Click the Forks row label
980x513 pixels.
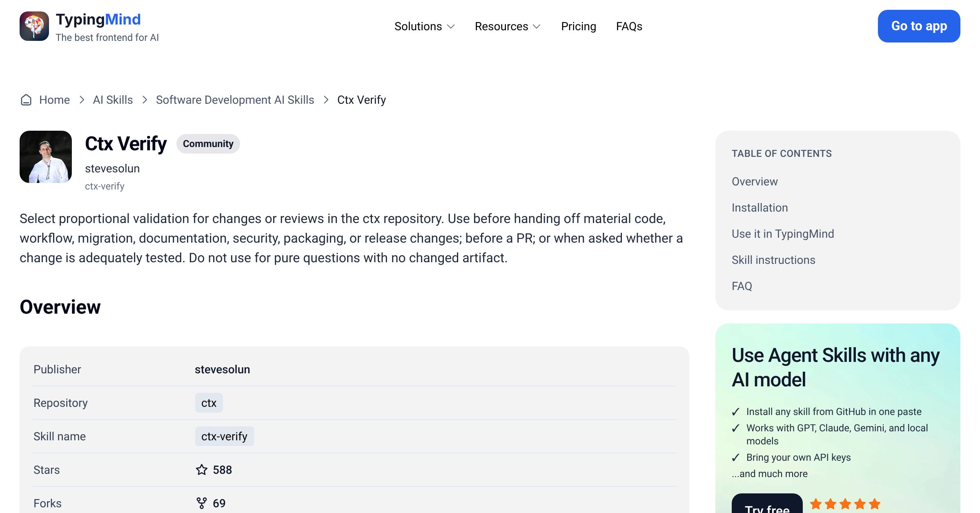coord(47,503)
